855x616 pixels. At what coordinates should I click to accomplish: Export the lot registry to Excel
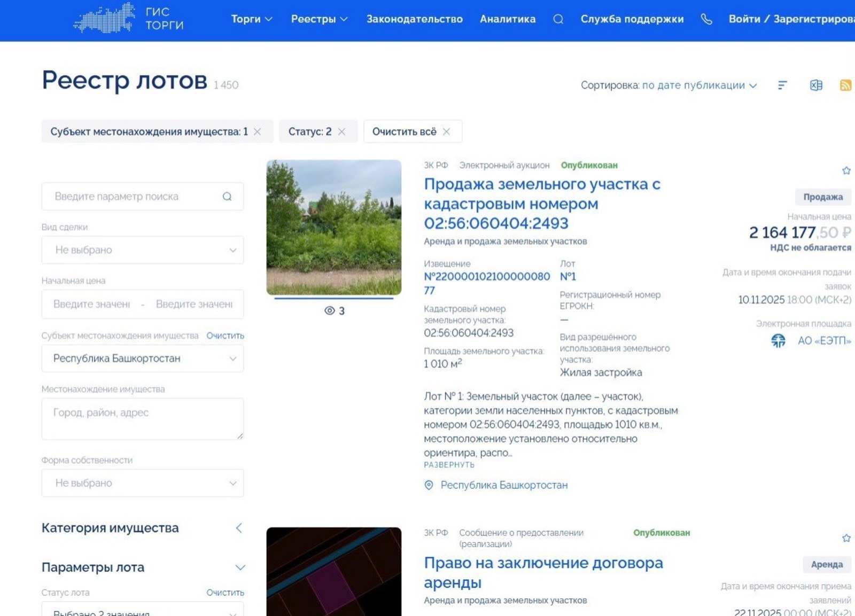(x=815, y=85)
